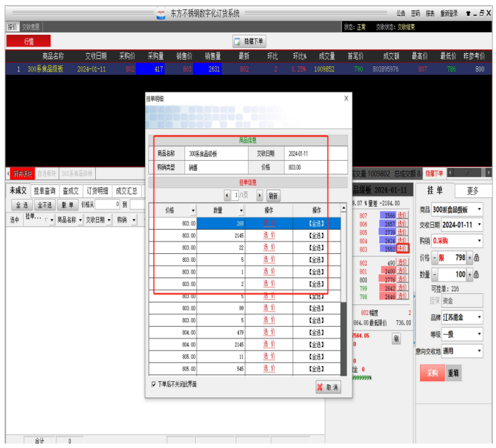The image size is (496, 448).
Task: Click 全不选 button in 未成交 panel
Action: tap(45, 205)
